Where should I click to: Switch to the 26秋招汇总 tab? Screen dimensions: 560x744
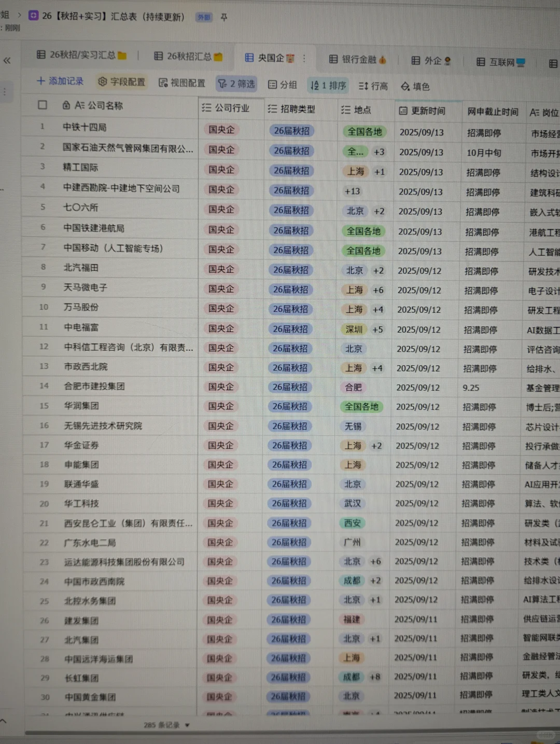pos(188,56)
